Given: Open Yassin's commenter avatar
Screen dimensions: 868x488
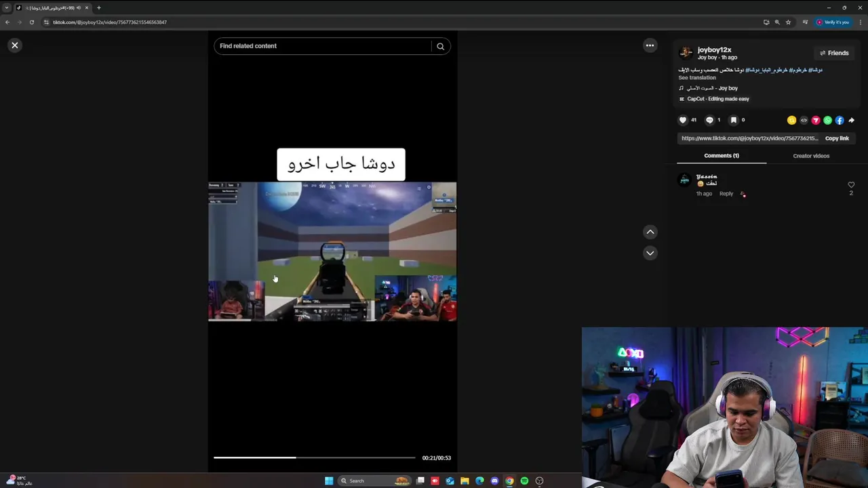Looking at the screenshot, I should (685, 180).
